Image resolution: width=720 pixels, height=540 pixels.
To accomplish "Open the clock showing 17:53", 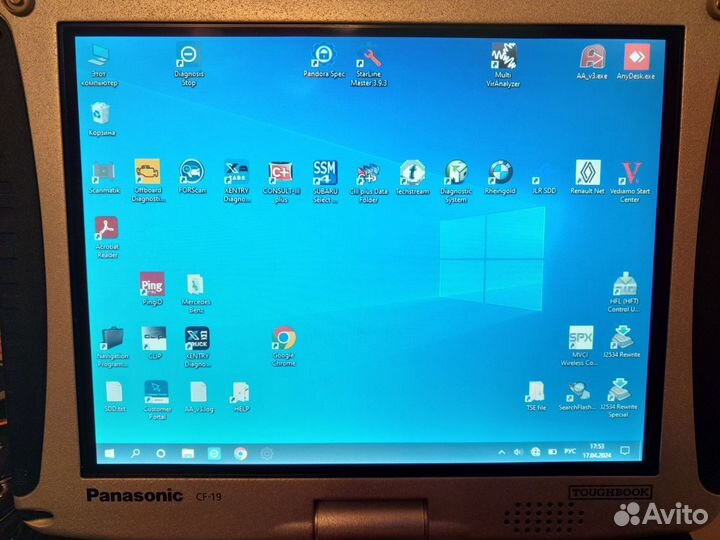I will 596,450.
